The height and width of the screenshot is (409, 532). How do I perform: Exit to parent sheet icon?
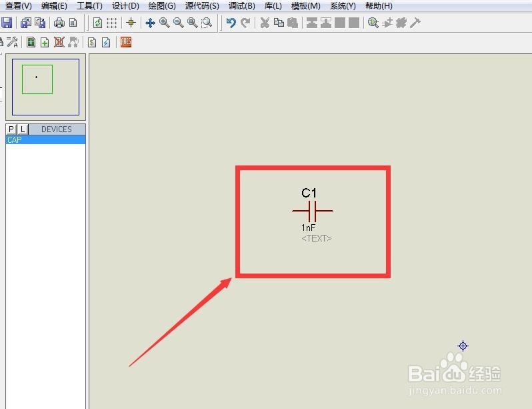pyautogui.click(x=73, y=42)
